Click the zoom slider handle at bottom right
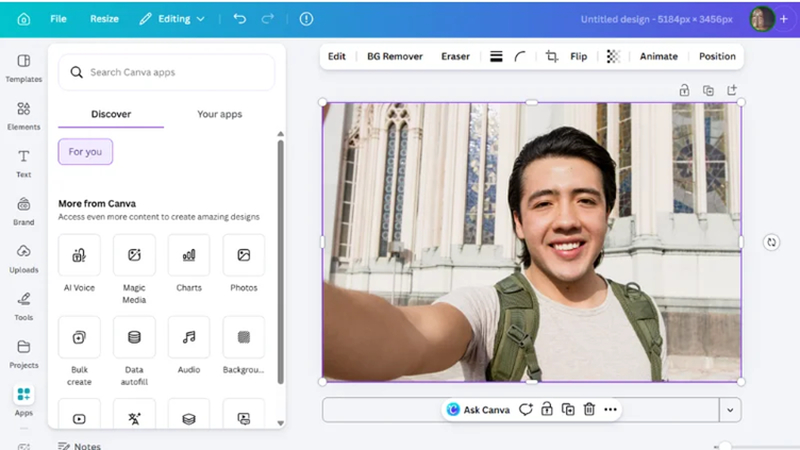Viewport: 800px width, 450px height. 725,446
